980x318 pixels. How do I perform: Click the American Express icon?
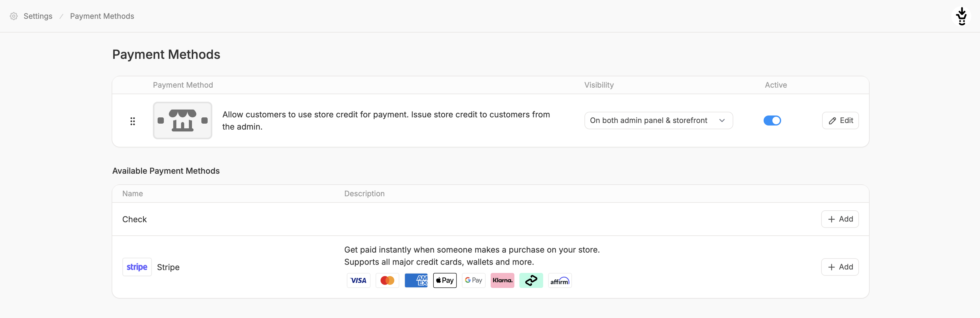click(416, 281)
